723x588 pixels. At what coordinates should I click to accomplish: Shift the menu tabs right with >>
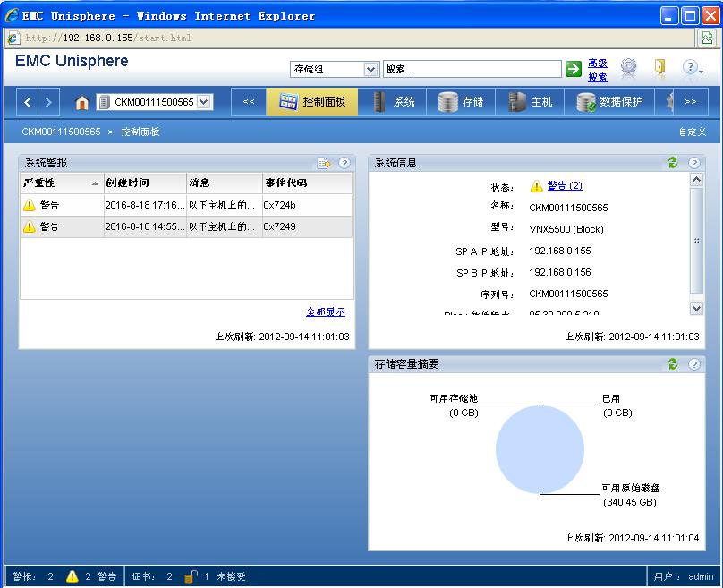[690, 102]
